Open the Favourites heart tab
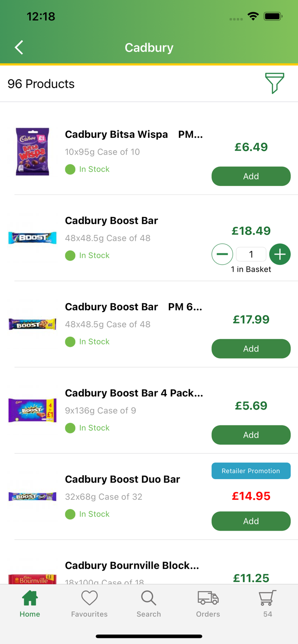 89,604
